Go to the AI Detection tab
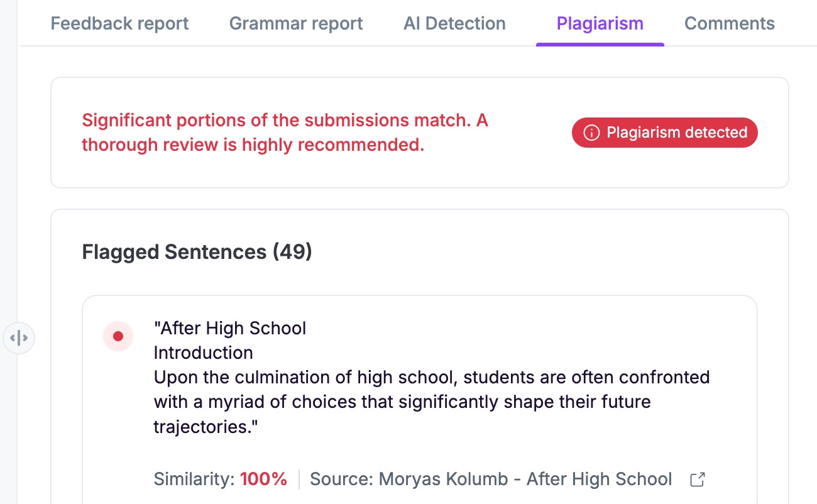The image size is (817, 504). click(x=454, y=24)
